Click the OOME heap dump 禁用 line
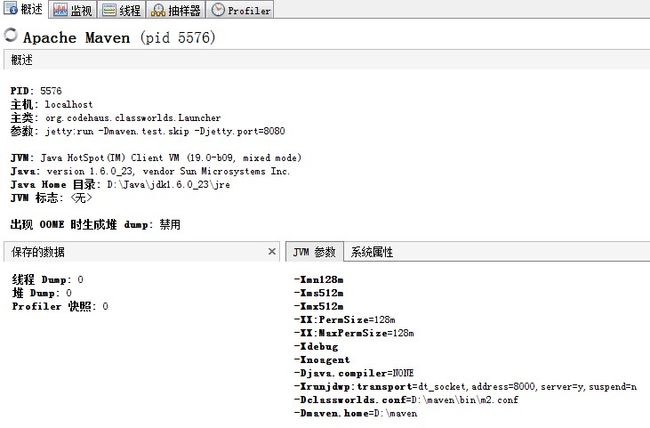This screenshot has height=428, width=650. click(95, 224)
